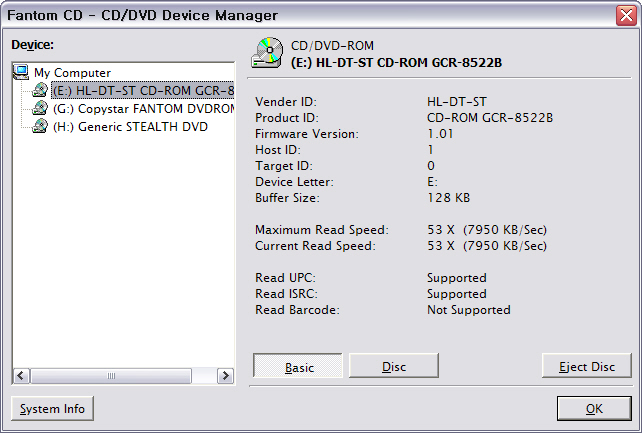
Task: Confirm with the OK button
Action: click(x=594, y=408)
